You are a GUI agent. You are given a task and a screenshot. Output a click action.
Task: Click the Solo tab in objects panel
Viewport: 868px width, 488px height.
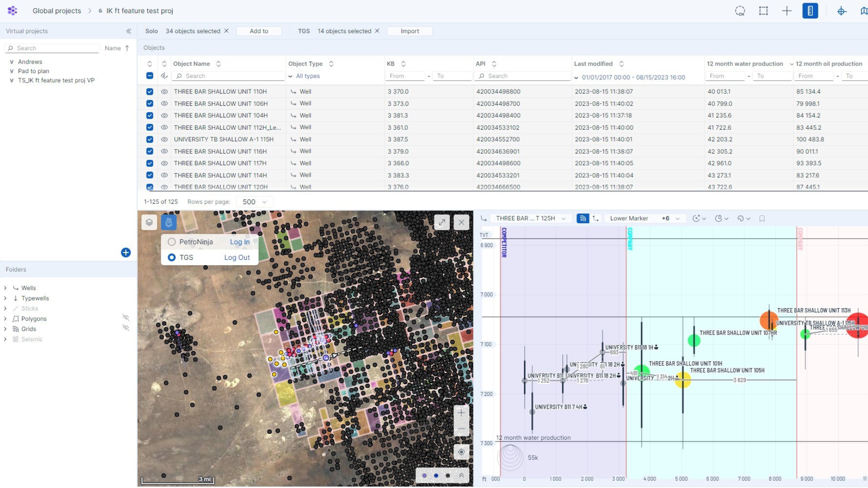pos(152,31)
